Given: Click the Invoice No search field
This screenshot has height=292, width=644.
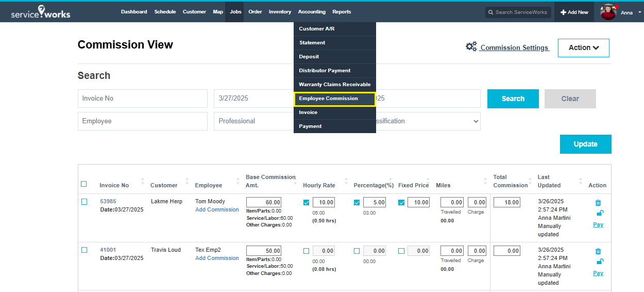Looking at the screenshot, I should point(143,99).
